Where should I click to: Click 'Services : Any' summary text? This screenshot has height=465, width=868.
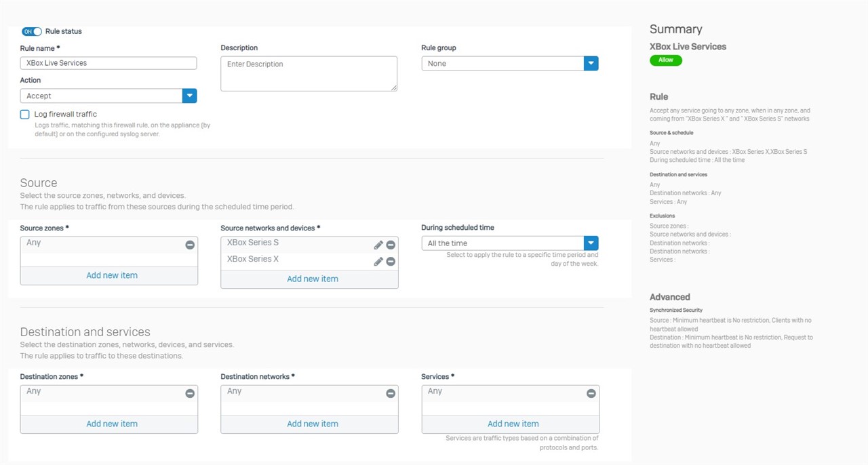669,202
